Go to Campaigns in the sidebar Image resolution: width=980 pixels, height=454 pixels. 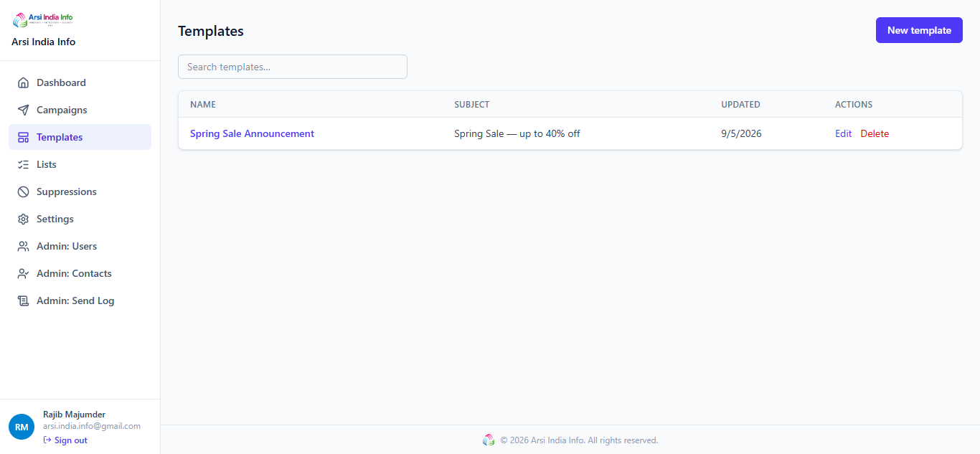click(80, 110)
